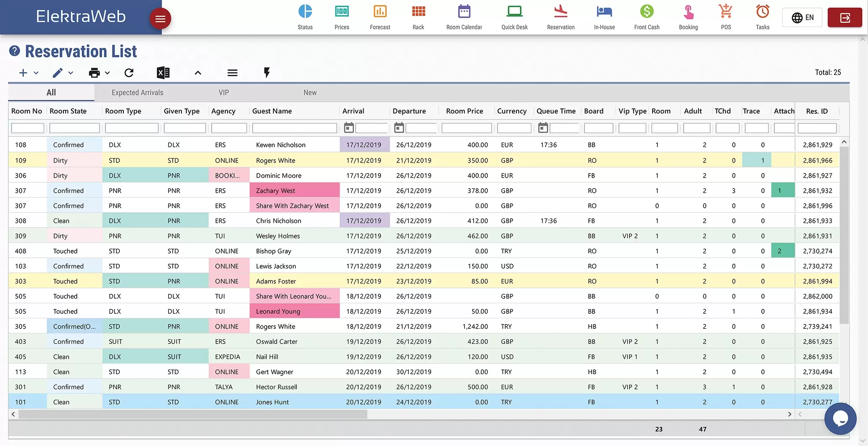Click the lightning bolt quick action icon
868x446 pixels.
[x=267, y=73]
